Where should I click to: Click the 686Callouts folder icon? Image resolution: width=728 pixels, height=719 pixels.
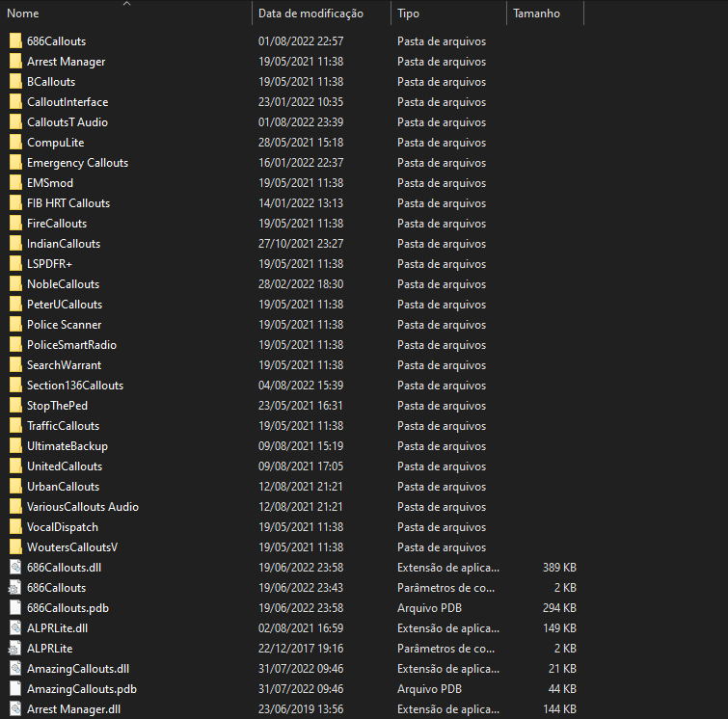pos(15,40)
